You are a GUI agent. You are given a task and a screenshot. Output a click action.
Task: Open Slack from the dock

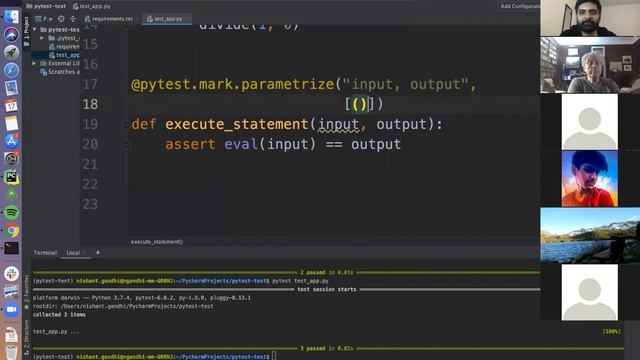click(11, 274)
